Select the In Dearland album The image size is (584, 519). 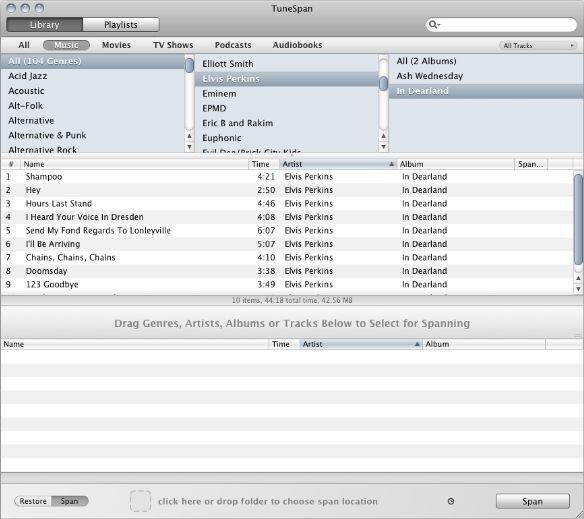[486, 91]
